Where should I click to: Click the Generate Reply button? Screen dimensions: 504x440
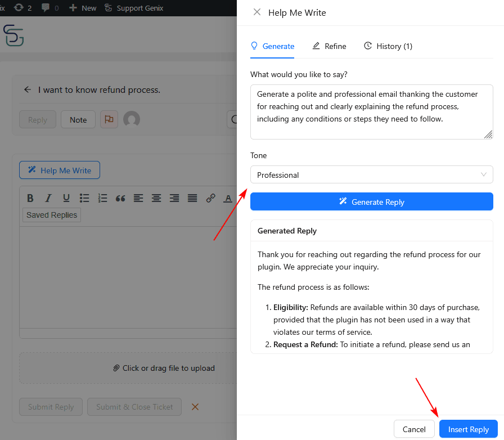click(371, 202)
